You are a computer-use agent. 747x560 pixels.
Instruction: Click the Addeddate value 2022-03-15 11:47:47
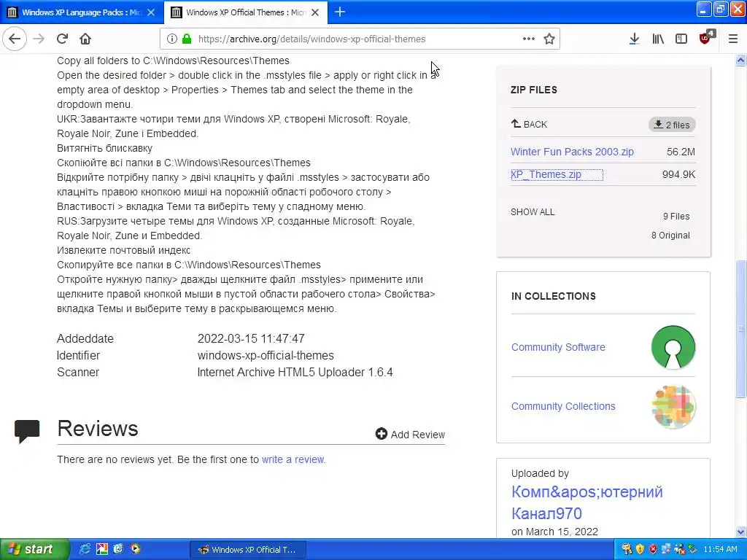(251, 338)
